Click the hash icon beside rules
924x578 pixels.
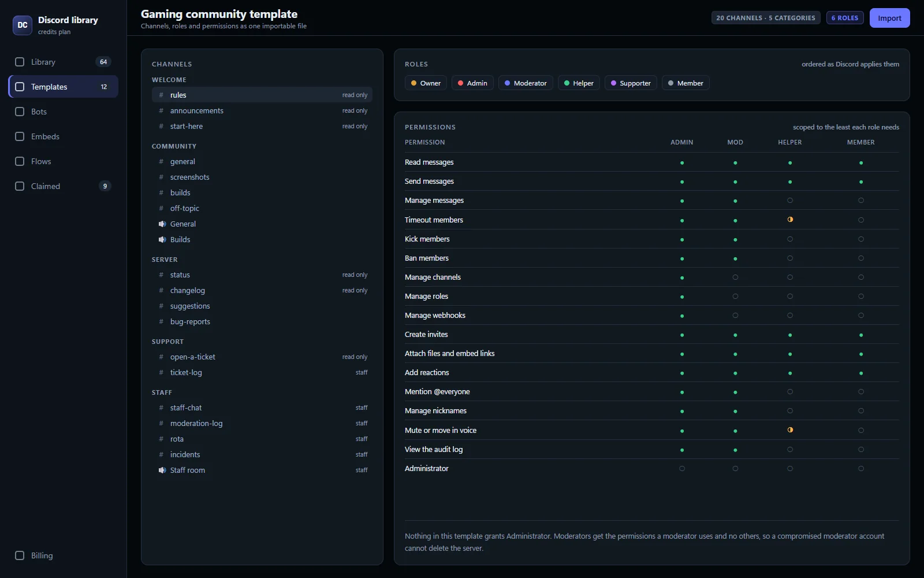click(x=161, y=95)
